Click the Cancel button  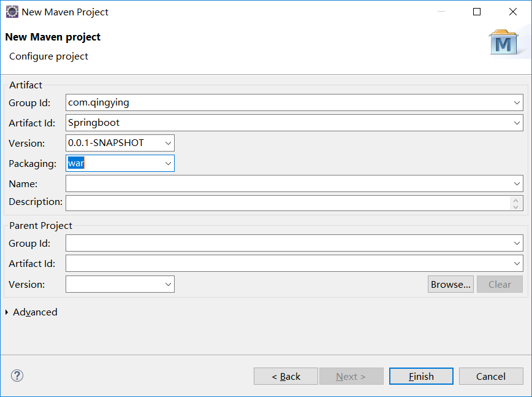point(491,376)
